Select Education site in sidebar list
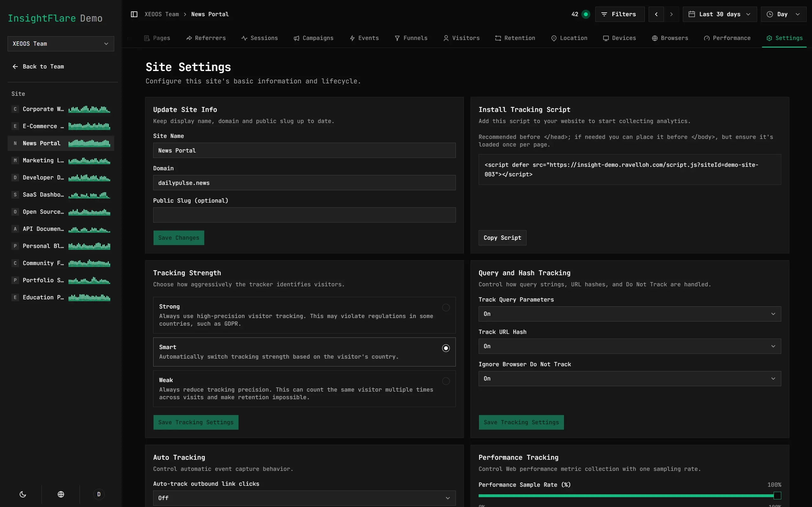 click(x=61, y=297)
